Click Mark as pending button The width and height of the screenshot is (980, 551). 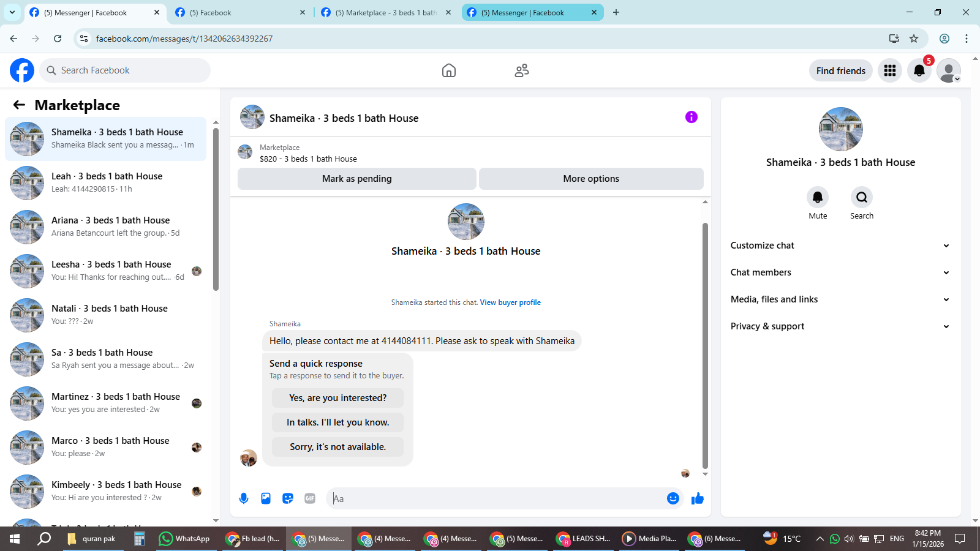click(357, 179)
